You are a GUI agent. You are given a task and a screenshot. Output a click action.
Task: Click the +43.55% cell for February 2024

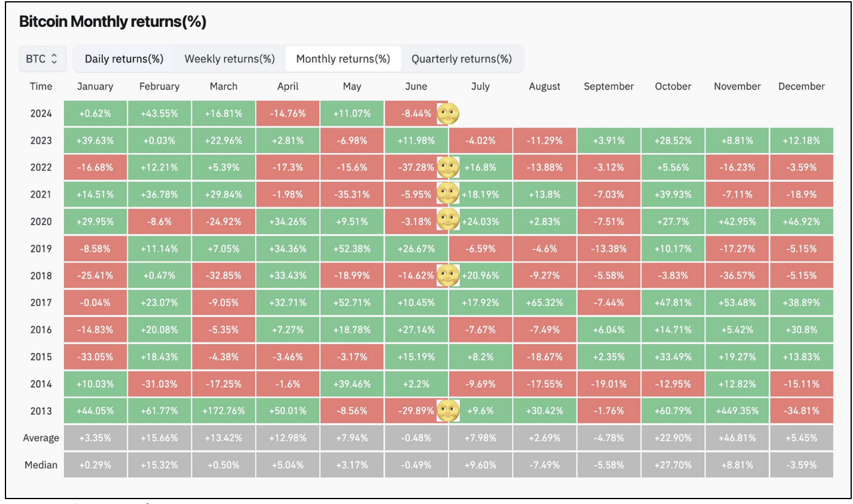(x=160, y=113)
